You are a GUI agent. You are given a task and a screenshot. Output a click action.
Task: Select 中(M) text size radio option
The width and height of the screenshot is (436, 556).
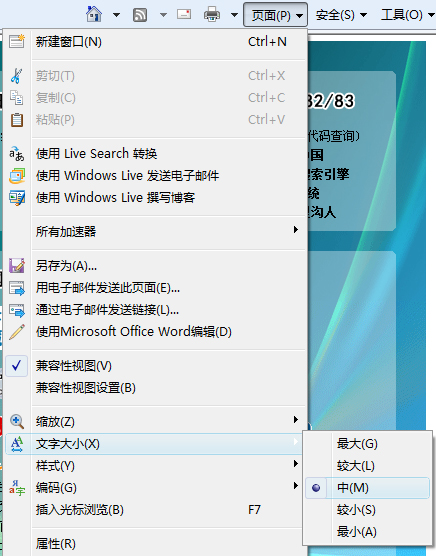pos(367,488)
